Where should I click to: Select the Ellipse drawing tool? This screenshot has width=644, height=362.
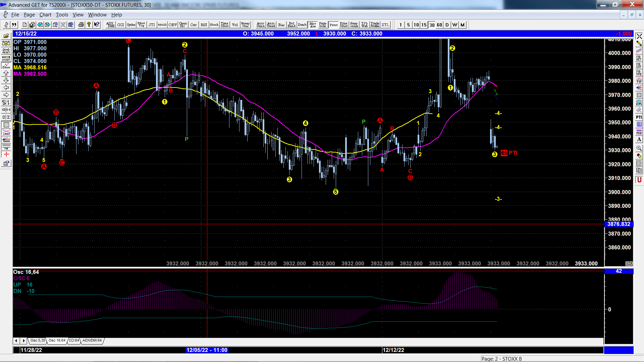[639, 103]
